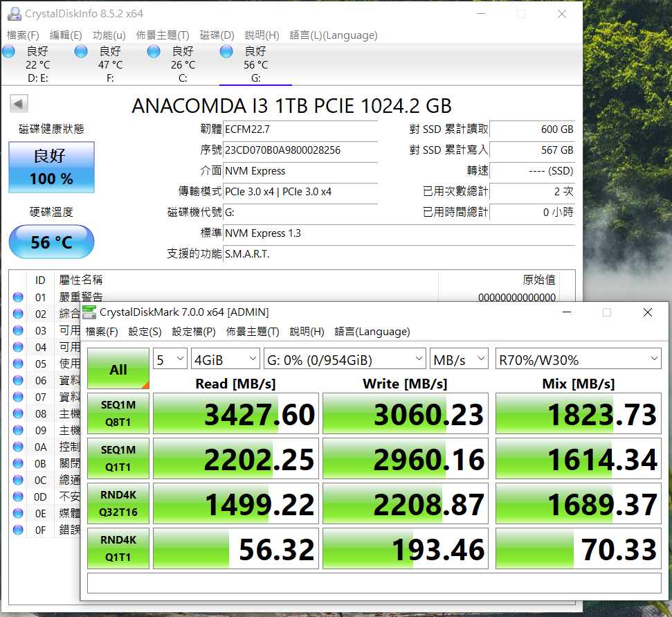Click status dot for attribute 07

[x=18, y=397]
